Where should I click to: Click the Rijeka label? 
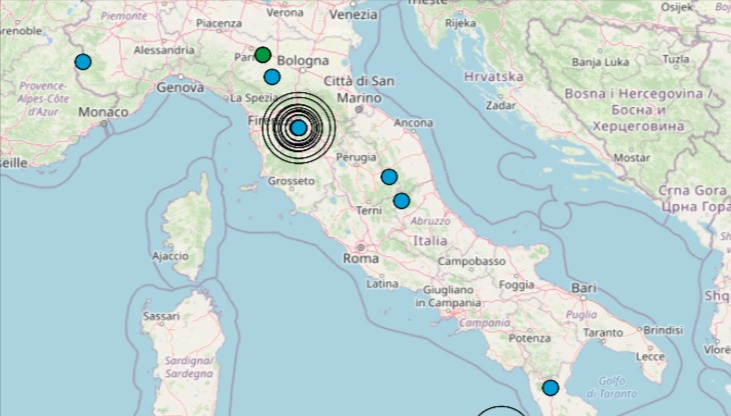pos(461,23)
